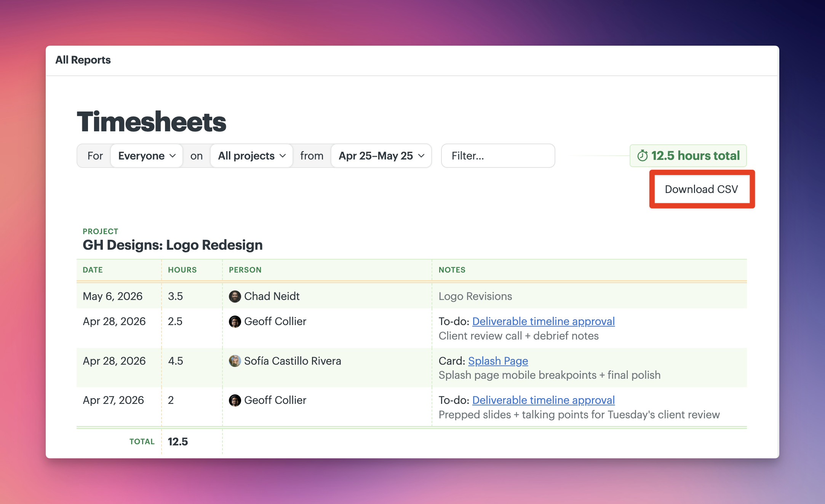Image resolution: width=825 pixels, height=504 pixels.
Task: Click the 12.5 hours total badge
Action: pos(688,156)
